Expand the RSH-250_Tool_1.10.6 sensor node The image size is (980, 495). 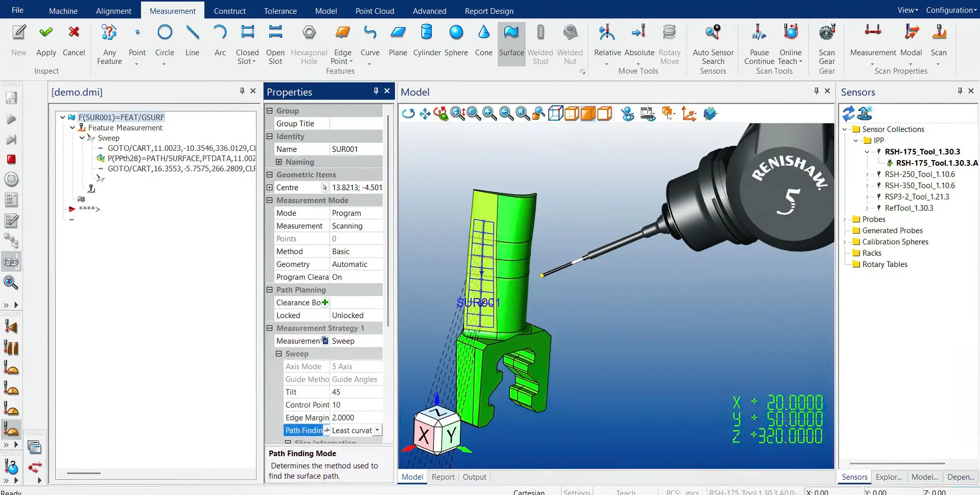pyautogui.click(x=867, y=174)
